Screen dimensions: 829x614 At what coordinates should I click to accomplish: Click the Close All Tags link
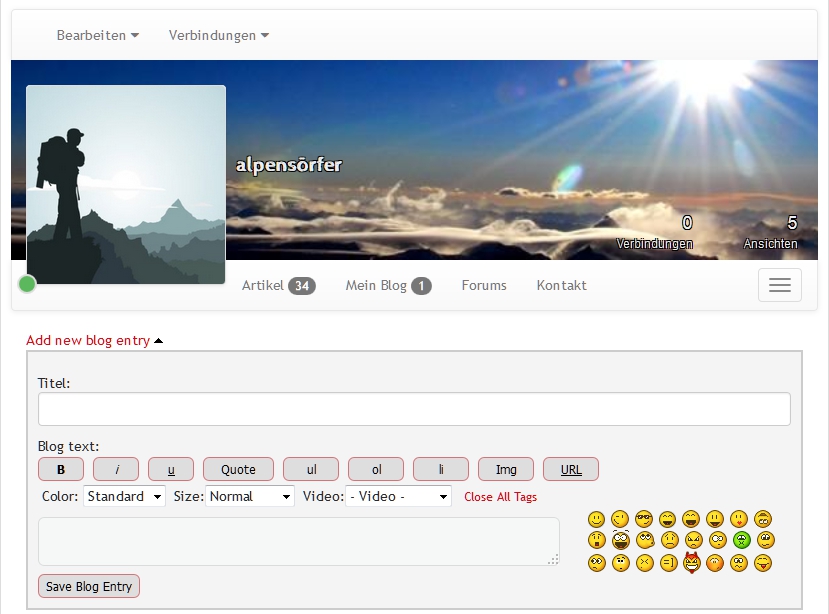click(500, 497)
